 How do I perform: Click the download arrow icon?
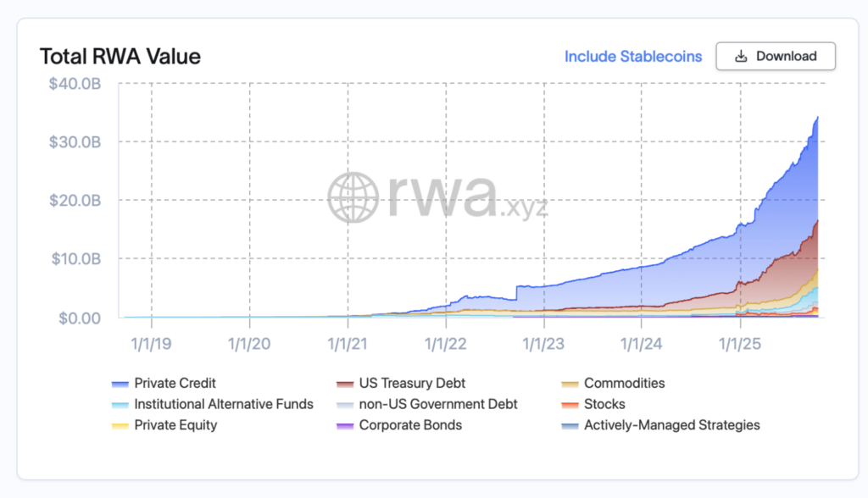[x=741, y=57]
